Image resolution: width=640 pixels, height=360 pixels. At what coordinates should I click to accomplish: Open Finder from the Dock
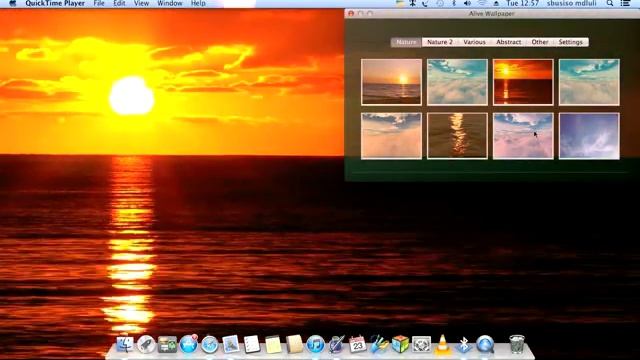coord(125,345)
